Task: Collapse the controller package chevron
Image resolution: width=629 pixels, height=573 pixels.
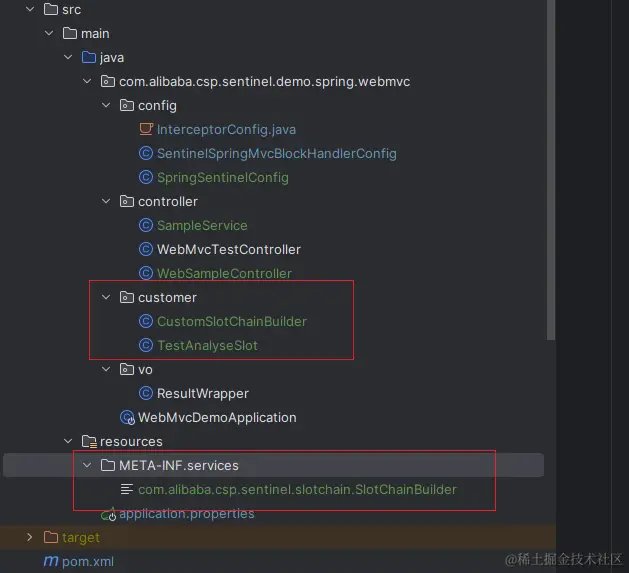Action: coord(106,201)
